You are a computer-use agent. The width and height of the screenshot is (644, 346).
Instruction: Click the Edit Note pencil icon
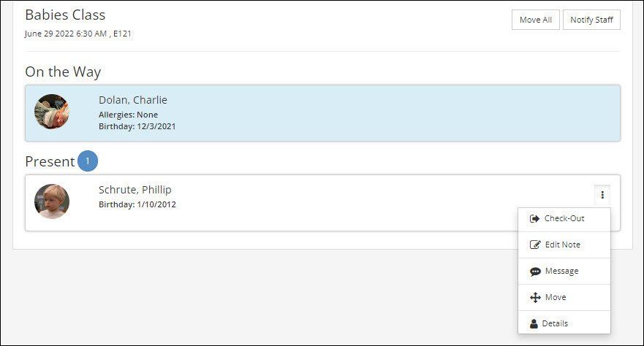535,245
